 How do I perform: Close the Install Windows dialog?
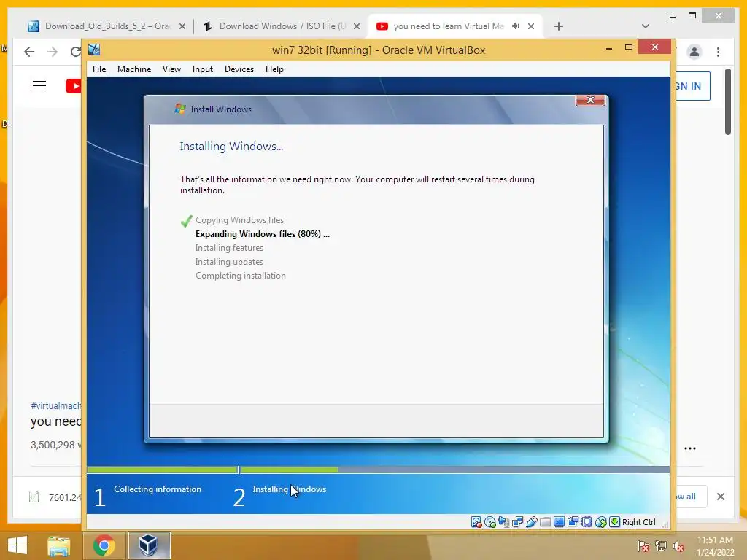coord(590,100)
